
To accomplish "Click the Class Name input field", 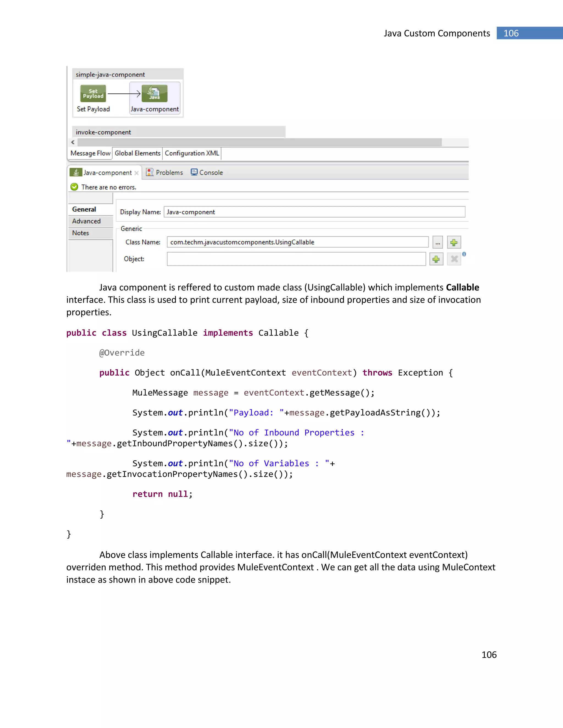I will click(x=298, y=242).
